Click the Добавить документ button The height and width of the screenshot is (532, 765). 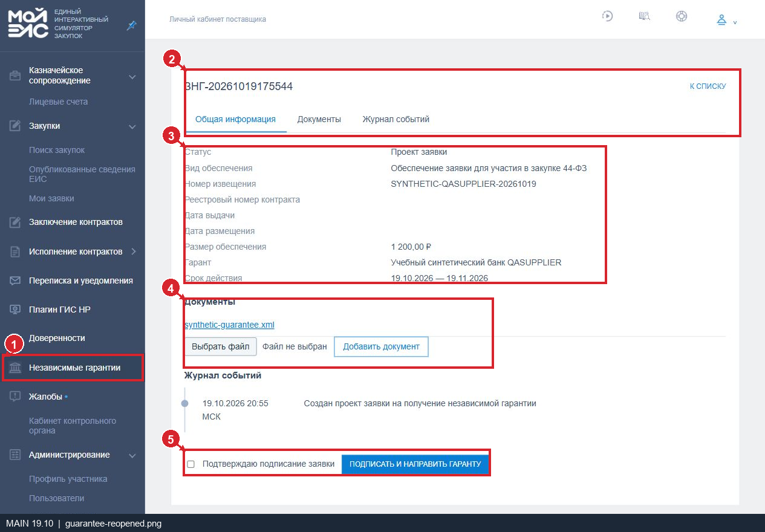coord(381,347)
